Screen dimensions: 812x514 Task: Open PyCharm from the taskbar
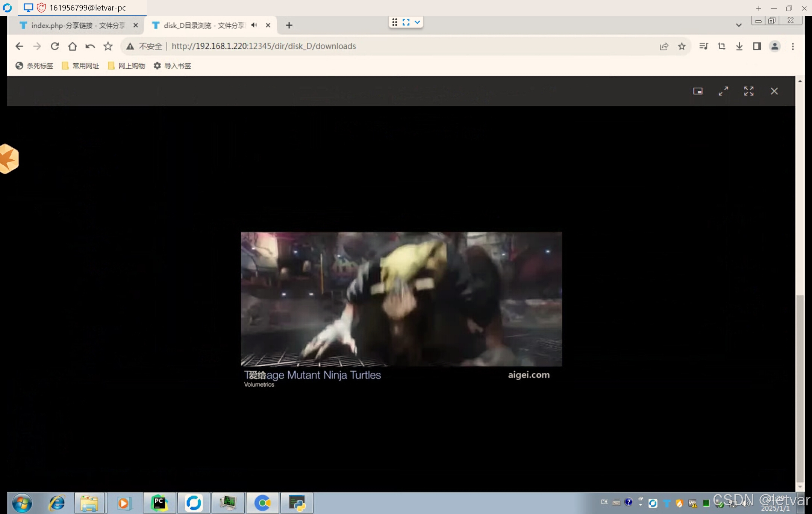click(x=159, y=503)
